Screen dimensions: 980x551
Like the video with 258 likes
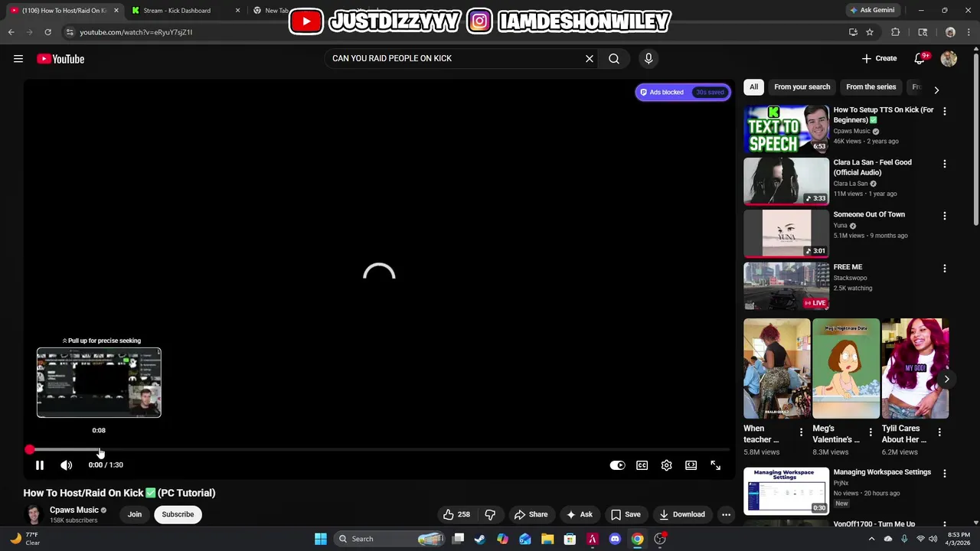point(457,514)
